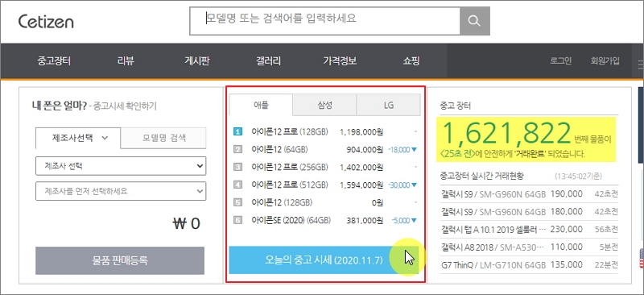Open 아이폰12 프로 (256GB) price entry
Image resolution: width=644 pixels, height=295 pixels.
click(x=290, y=168)
